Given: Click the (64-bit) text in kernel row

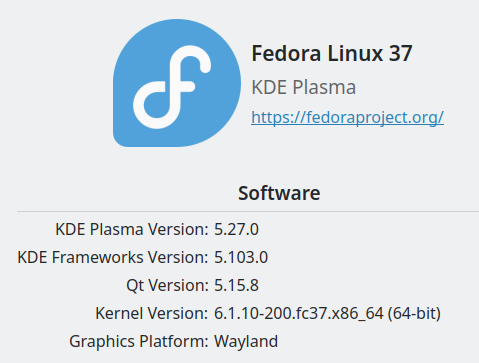Looking at the screenshot, I should click(x=414, y=313).
